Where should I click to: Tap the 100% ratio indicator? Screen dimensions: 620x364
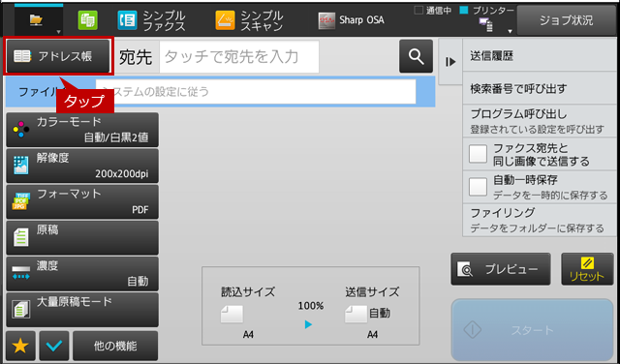click(311, 306)
